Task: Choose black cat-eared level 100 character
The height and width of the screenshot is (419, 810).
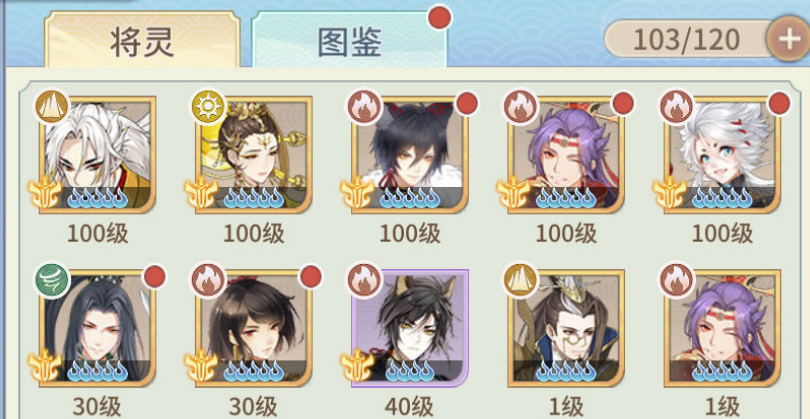Action: (410, 154)
